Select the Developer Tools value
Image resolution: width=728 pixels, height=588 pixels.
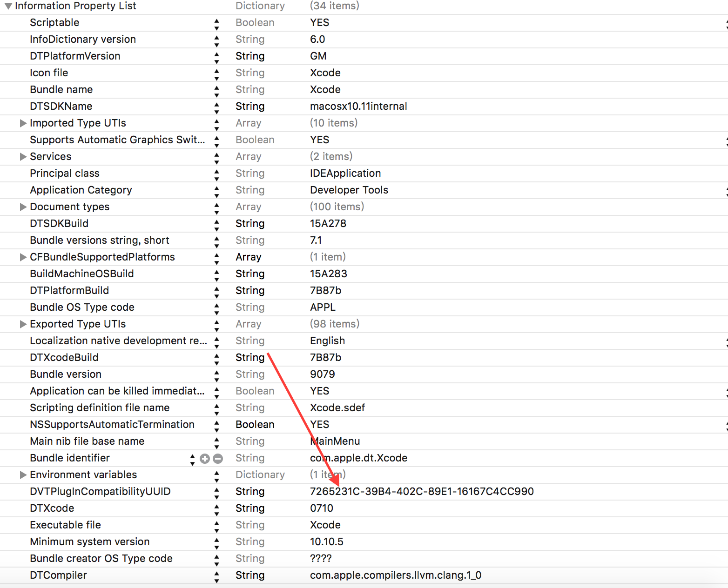click(349, 190)
